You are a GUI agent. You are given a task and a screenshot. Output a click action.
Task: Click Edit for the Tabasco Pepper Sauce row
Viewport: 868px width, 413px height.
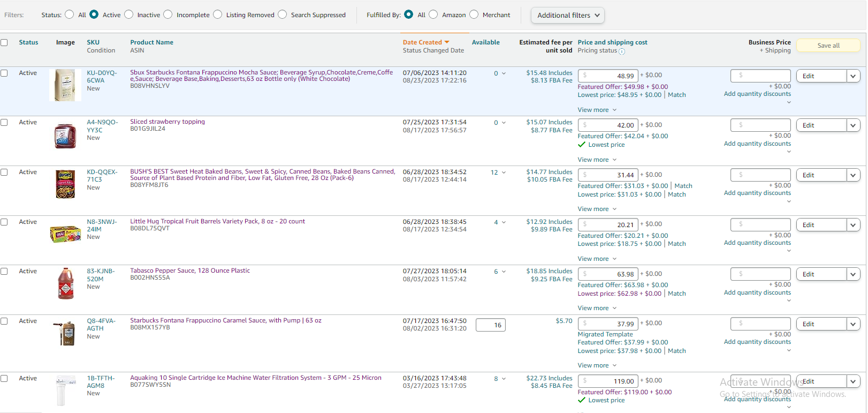pos(821,274)
